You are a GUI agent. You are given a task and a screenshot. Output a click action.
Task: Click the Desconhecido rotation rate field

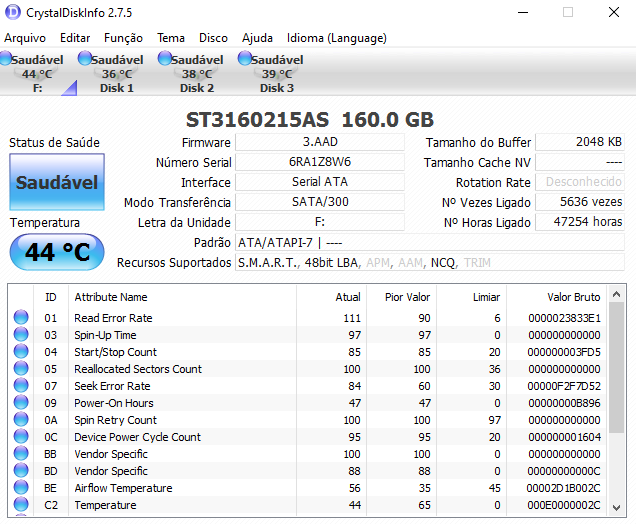[x=580, y=182]
